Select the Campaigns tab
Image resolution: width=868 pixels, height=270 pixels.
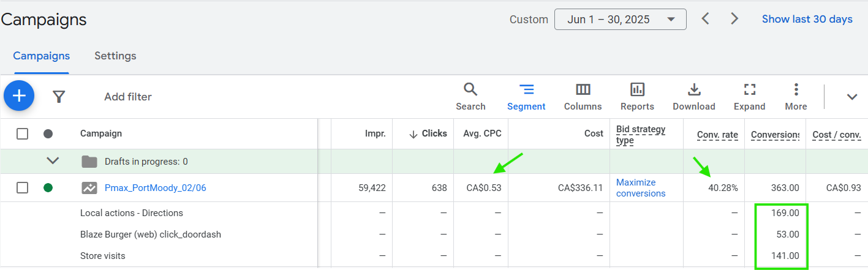point(42,56)
